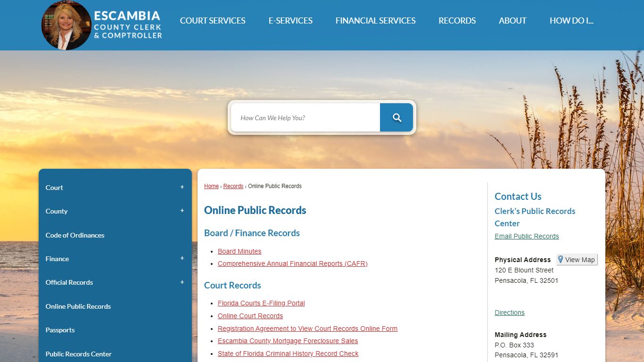Open Registration Agreement to View Court Records form link

pos(307,329)
